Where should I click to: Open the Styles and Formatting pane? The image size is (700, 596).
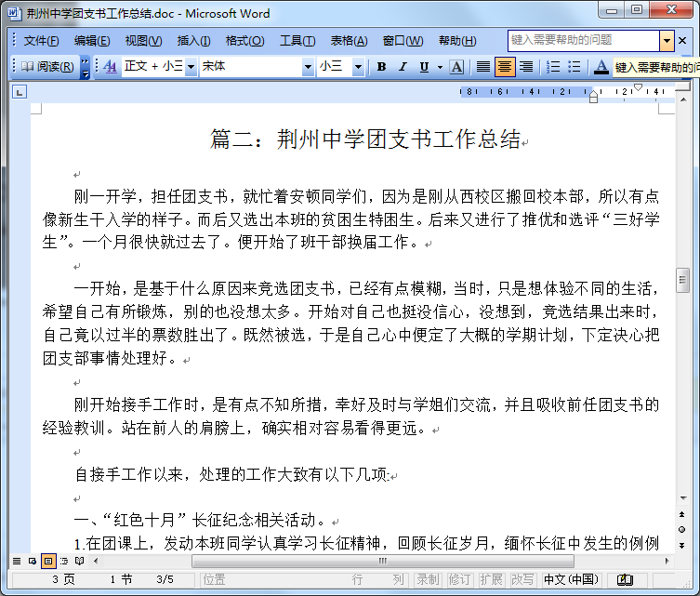tap(110, 67)
